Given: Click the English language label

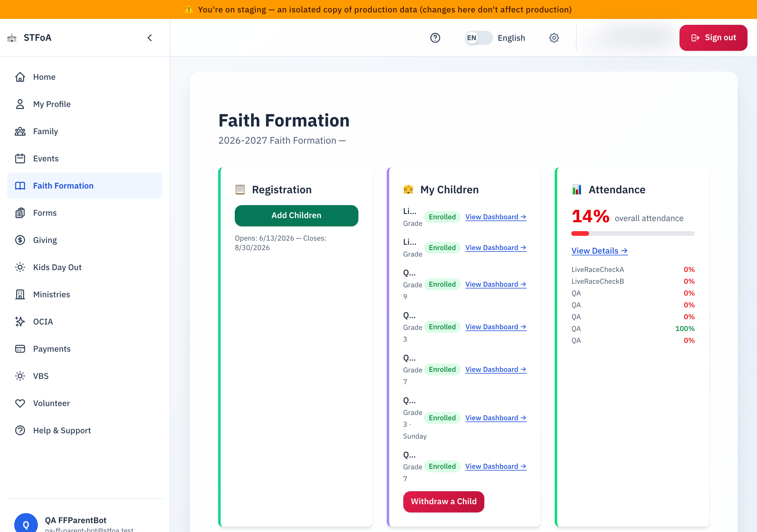Looking at the screenshot, I should (x=511, y=38).
